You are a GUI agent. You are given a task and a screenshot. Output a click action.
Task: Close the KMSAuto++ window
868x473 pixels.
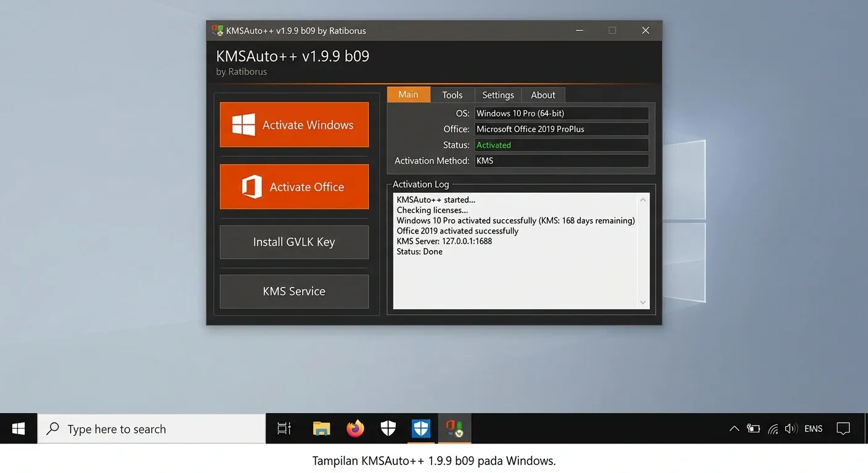645,30
